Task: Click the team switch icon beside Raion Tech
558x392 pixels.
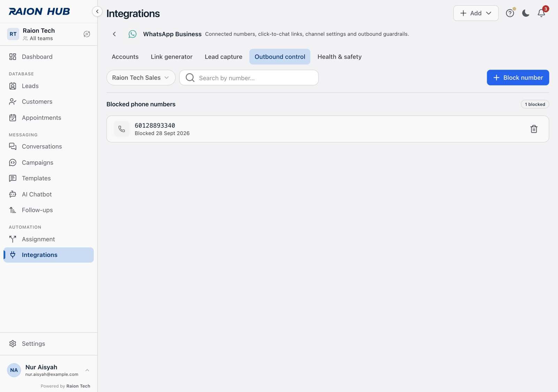Action: (87, 34)
